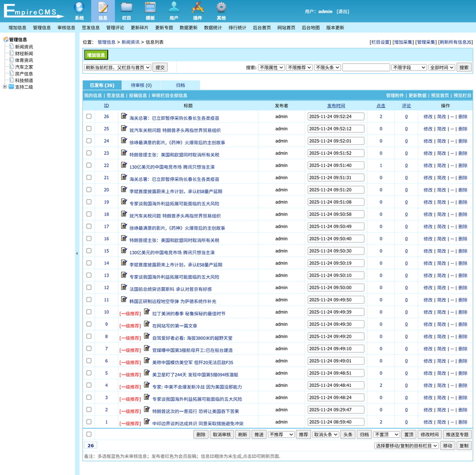This screenshot has width=476, height=475.
Task: Switch to the 待审核 (0) tab
Action: [141, 85]
